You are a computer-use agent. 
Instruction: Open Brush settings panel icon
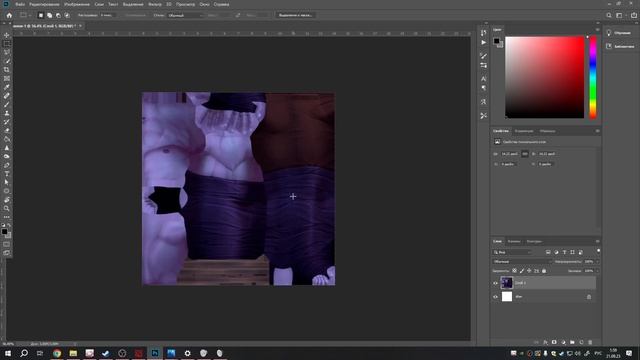click(483, 56)
